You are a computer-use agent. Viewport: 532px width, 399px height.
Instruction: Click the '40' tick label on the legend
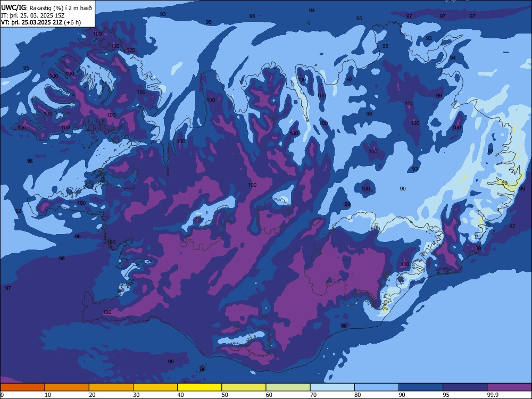pyautogui.click(x=180, y=395)
